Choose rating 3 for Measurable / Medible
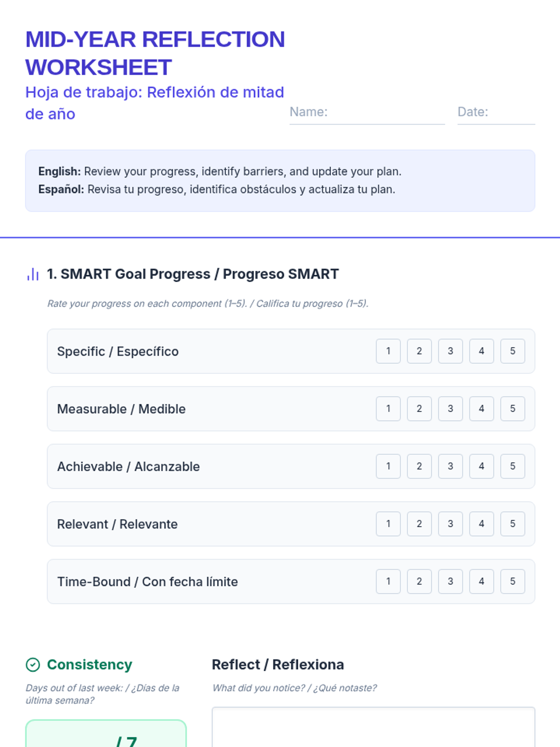Screen dimensions: 560x747 (450, 409)
